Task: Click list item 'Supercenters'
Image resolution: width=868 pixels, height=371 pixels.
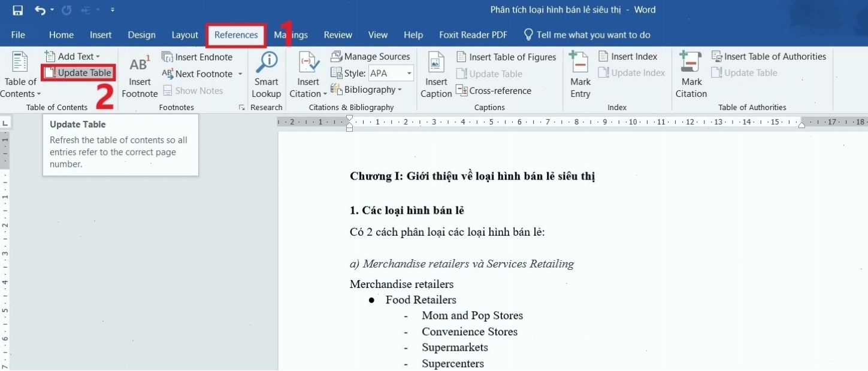Action: click(453, 363)
